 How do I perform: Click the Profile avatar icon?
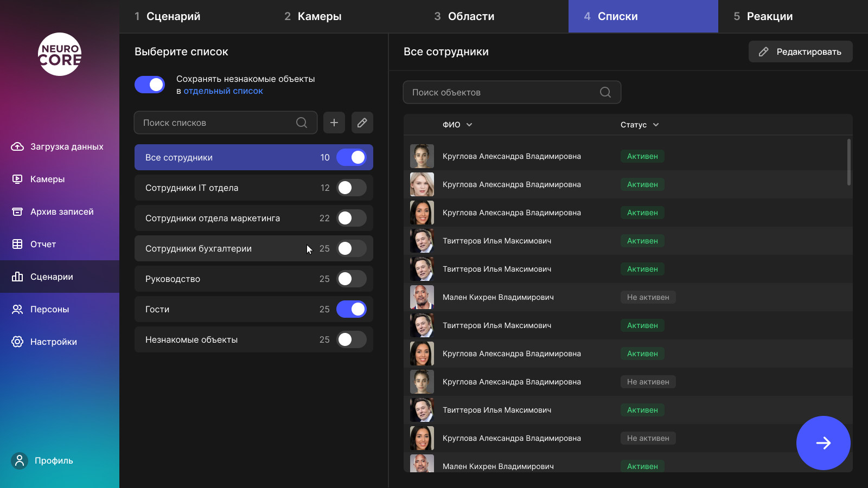(20, 461)
